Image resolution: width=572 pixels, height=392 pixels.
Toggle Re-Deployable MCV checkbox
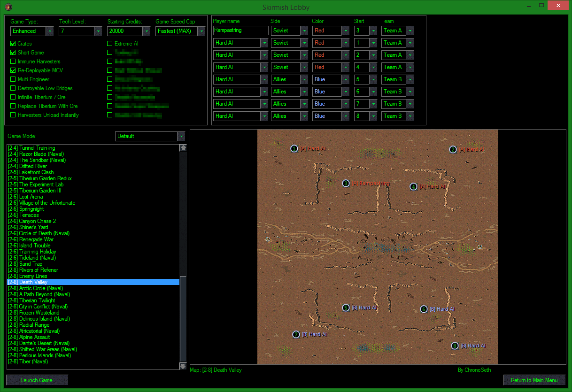coord(13,70)
